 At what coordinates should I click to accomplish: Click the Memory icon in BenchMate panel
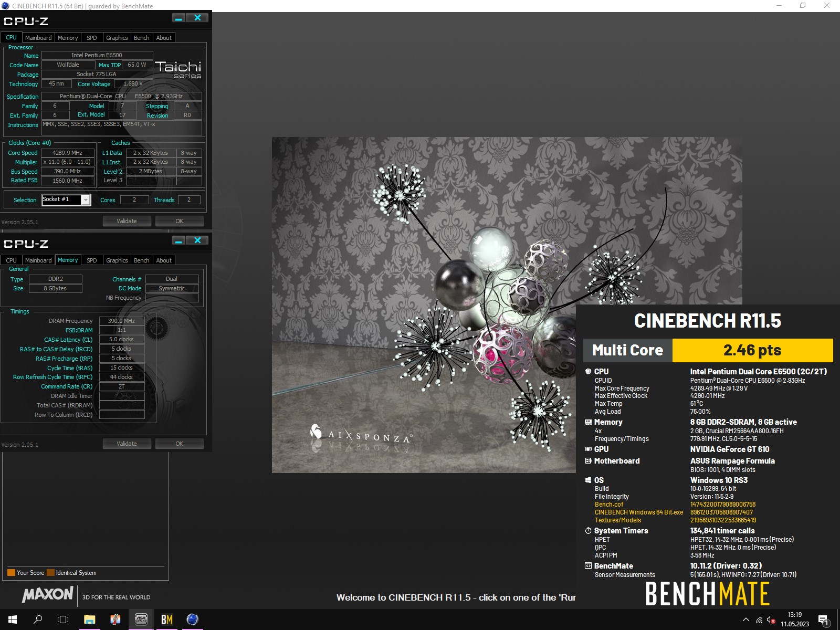tap(588, 422)
